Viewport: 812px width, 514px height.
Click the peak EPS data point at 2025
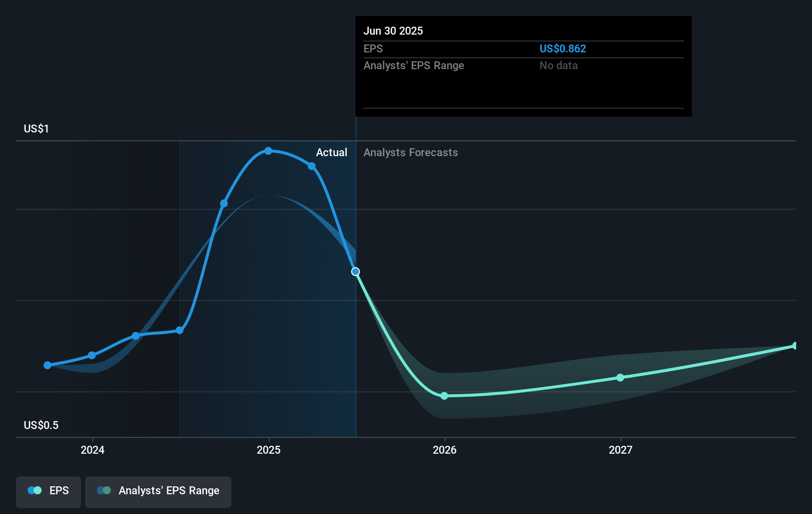click(268, 151)
